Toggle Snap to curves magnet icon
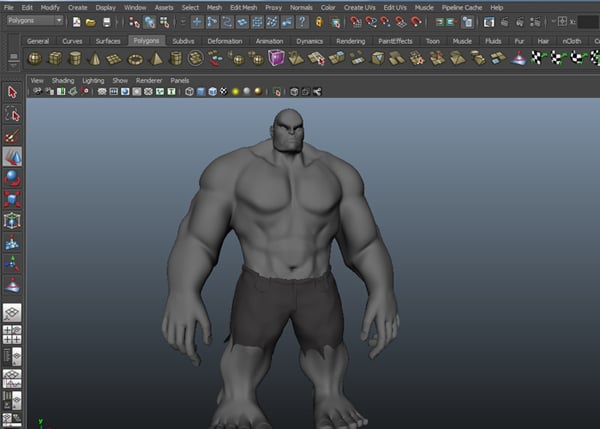 (370, 22)
